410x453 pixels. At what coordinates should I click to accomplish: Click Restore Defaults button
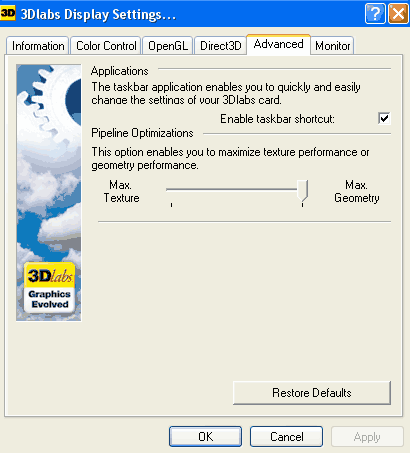pyautogui.click(x=312, y=393)
